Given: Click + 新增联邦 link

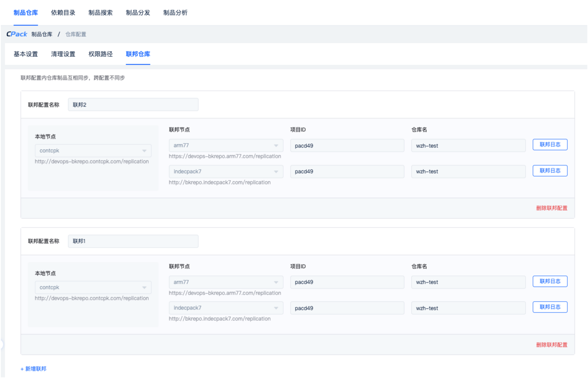Looking at the screenshot, I should pyautogui.click(x=33, y=369).
